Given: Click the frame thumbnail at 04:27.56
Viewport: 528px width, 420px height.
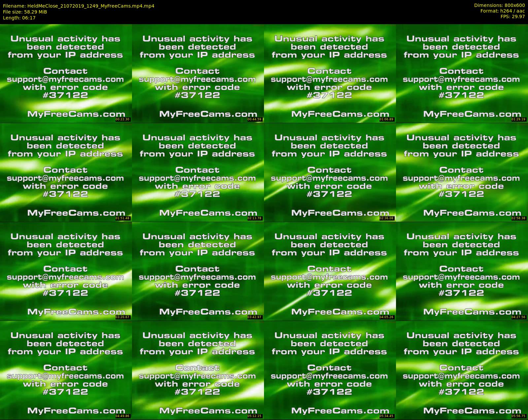Looking at the screenshot, I should [462, 271].
